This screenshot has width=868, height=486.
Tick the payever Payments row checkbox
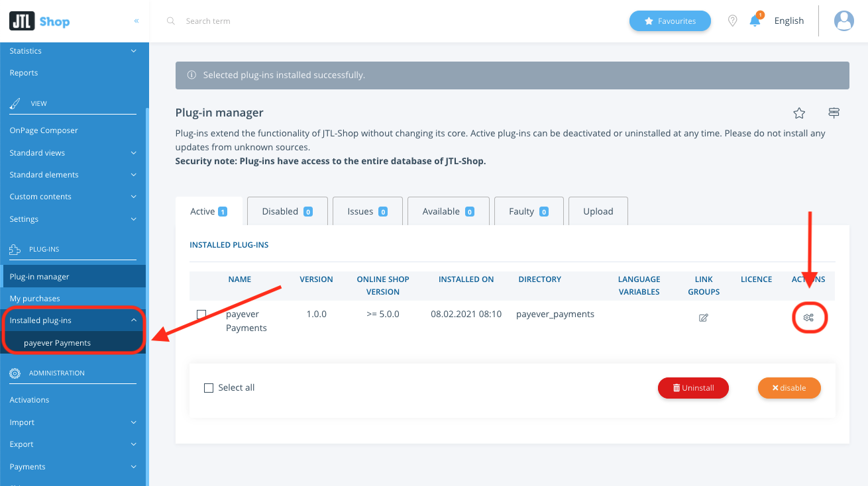click(201, 315)
